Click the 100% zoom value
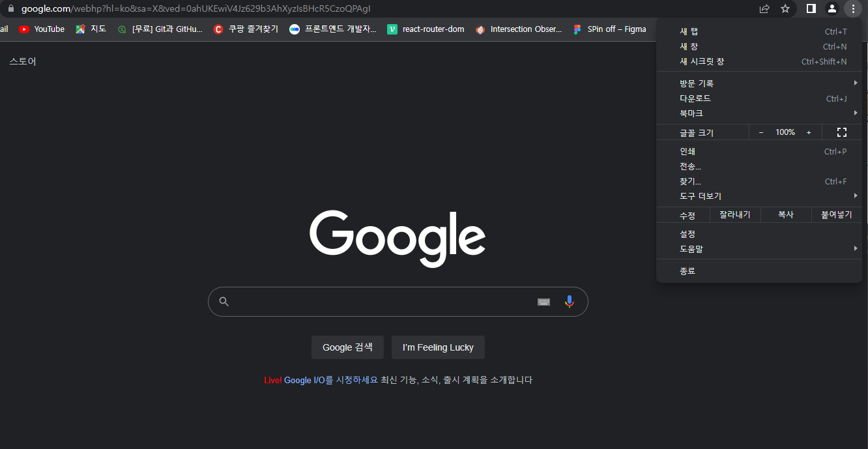The height and width of the screenshot is (449, 868). (785, 132)
